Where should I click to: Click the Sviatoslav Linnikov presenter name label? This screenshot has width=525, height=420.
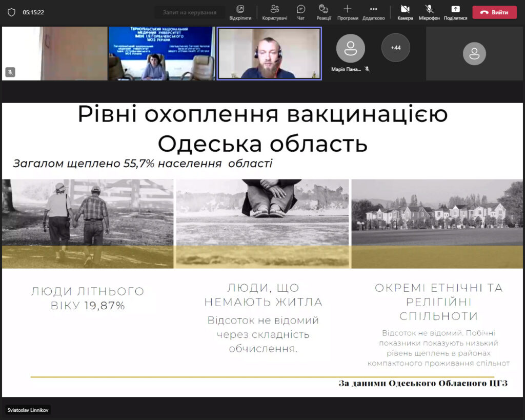(28, 410)
